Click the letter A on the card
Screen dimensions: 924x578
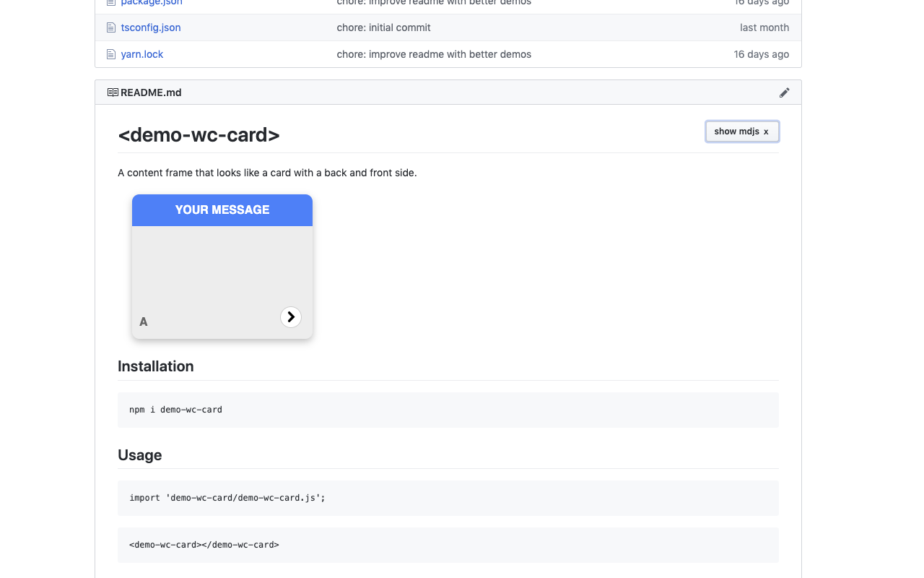(144, 322)
